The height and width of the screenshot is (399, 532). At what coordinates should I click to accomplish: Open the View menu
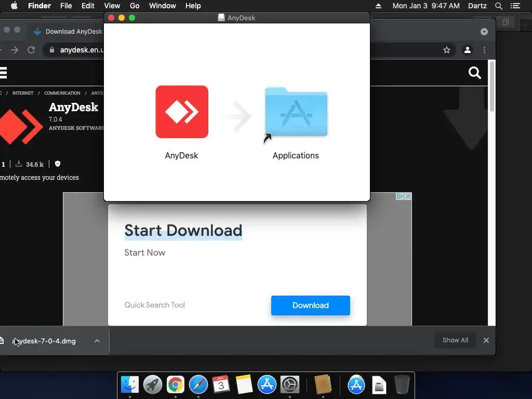(x=112, y=6)
